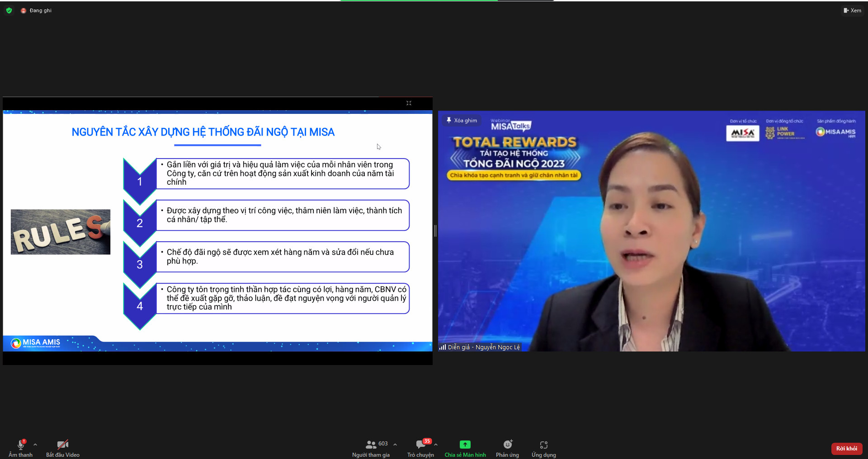This screenshot has height=459, width=868.
Task: Click the green Chia sẻ Màn hình icon
Action: click(465, 445)
